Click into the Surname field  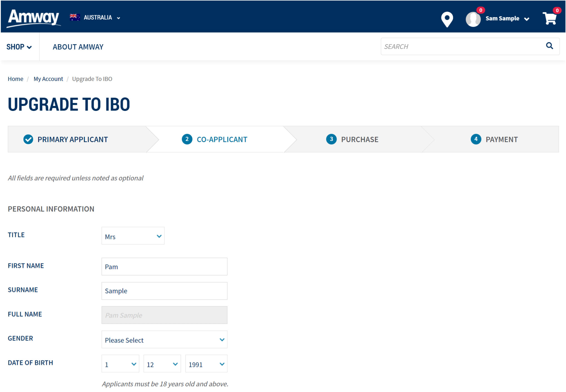[x=164, y=291]
